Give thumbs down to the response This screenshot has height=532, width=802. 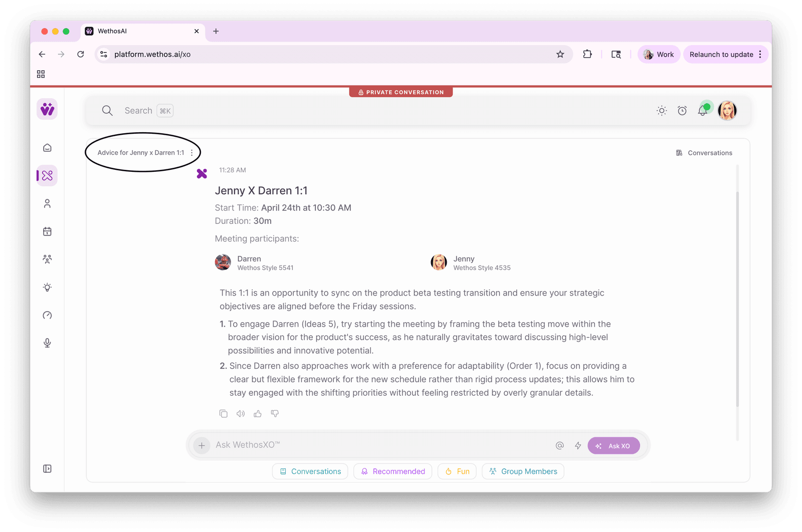(275, 414)
